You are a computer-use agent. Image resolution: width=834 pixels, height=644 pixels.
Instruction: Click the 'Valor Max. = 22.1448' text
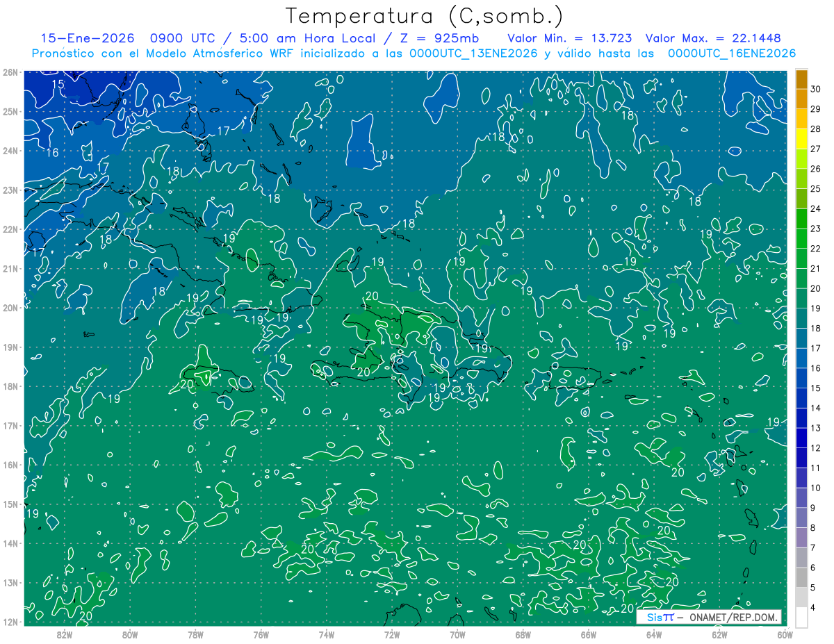[713, 38]
